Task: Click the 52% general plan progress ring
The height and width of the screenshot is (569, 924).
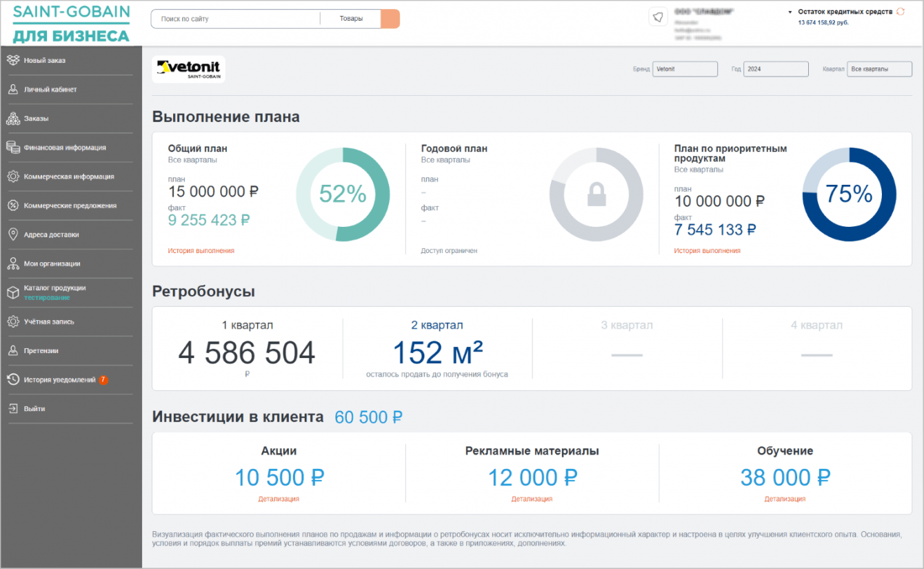Action: pos(343,194)
